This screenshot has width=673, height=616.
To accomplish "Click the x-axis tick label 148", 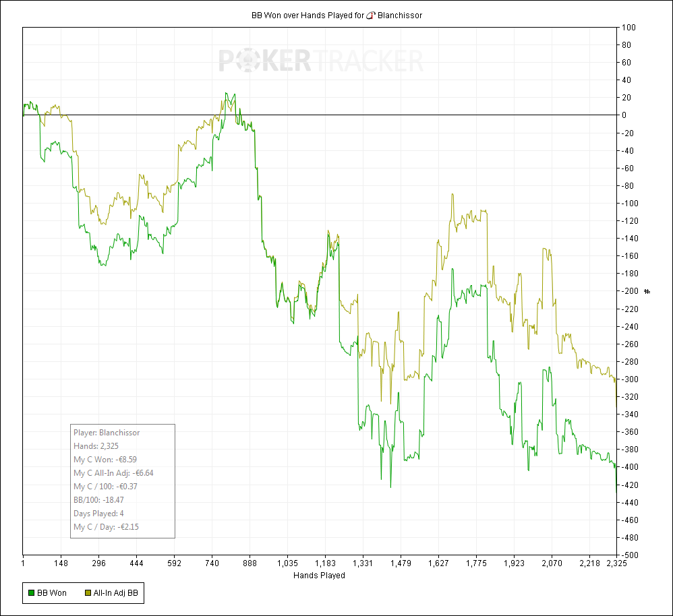I will (x=61, y=563).
